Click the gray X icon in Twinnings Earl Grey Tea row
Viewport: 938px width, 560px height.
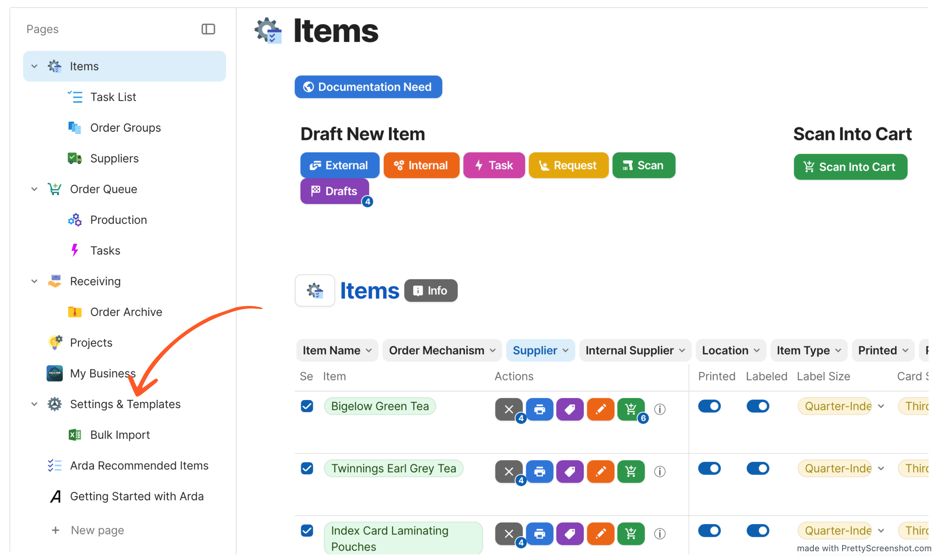508,471
